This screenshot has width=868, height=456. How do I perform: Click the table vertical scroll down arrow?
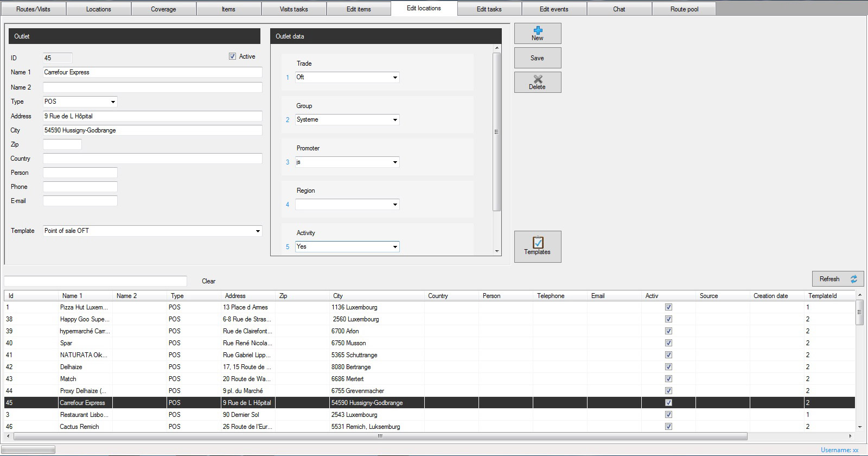click(x=859, y=427)
